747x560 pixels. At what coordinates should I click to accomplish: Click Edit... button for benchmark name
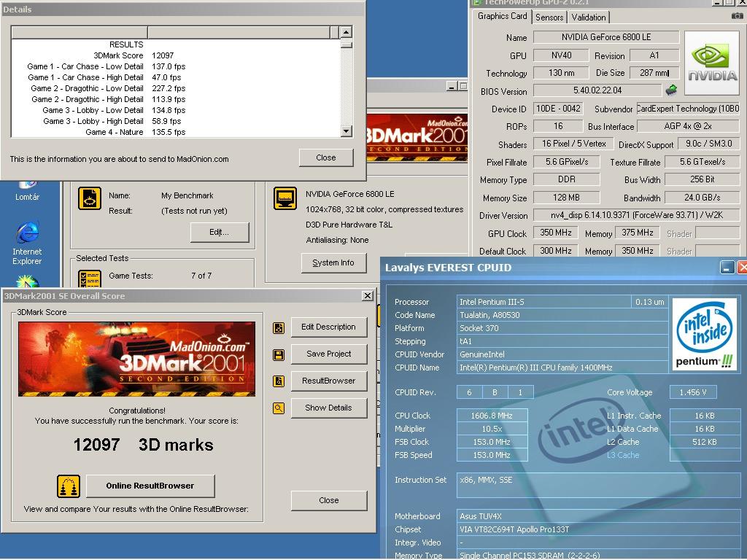pos(219,233)
